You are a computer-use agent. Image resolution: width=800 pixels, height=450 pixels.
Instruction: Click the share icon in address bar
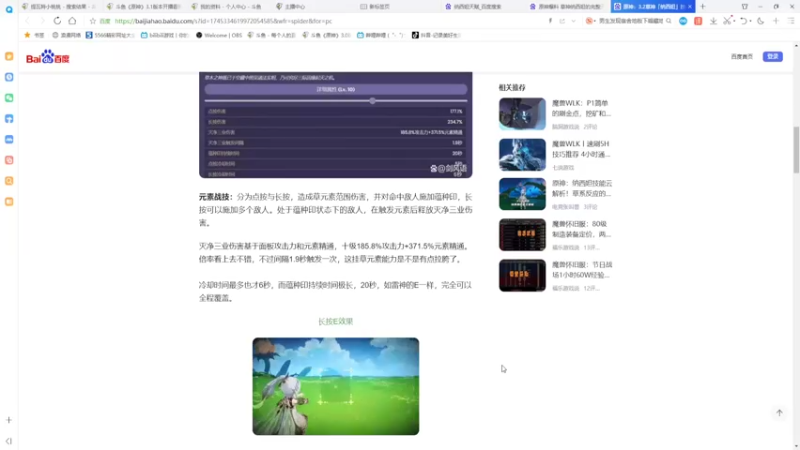[562, 21]
